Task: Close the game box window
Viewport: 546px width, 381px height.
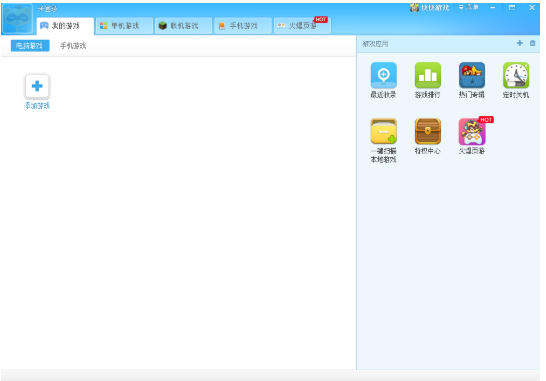Action: [x=532, y=7]
